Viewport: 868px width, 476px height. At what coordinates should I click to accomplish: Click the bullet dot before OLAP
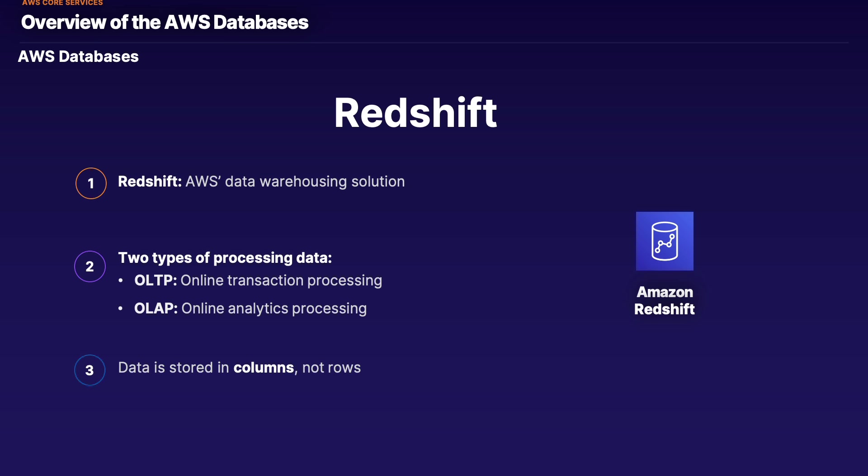click(121, 308)
